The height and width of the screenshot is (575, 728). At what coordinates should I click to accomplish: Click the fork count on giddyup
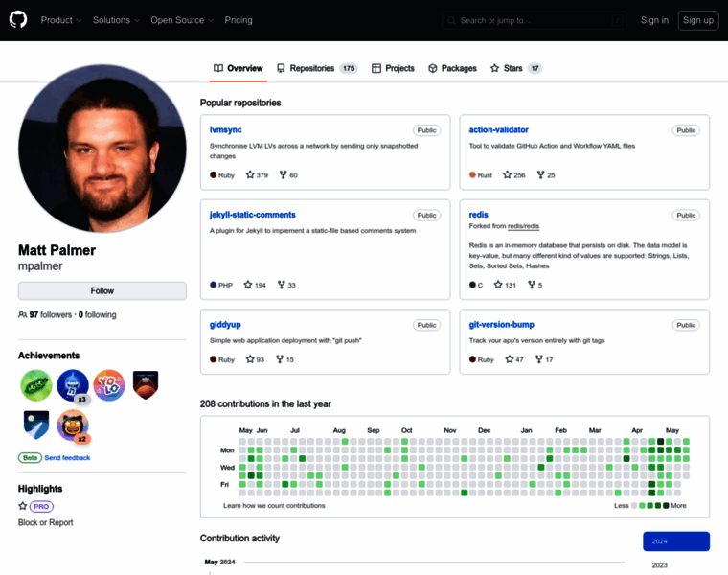pos(284,359)
